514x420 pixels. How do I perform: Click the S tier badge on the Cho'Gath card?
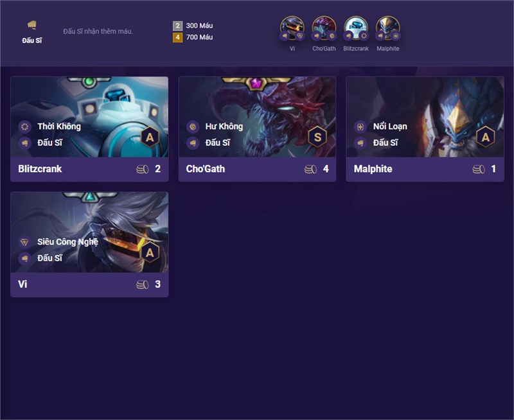pos(317,137)
